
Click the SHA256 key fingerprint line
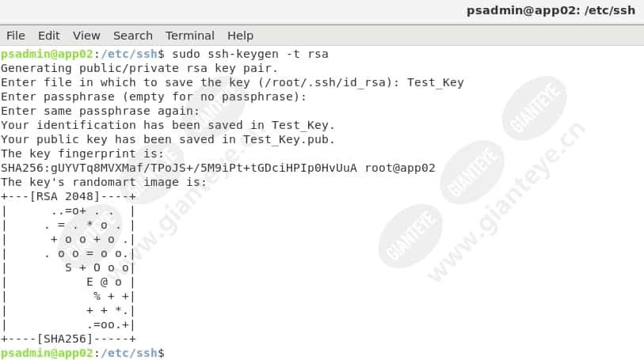218,168
